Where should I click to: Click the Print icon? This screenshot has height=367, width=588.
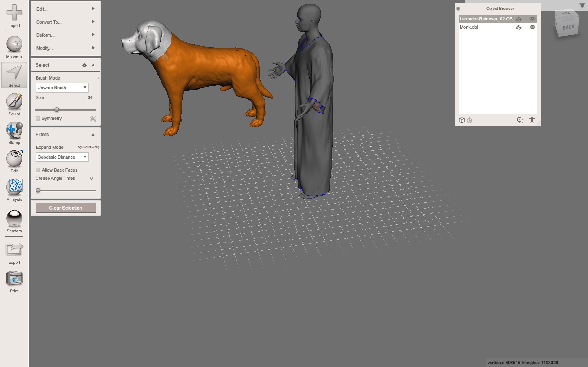[14, 279]
